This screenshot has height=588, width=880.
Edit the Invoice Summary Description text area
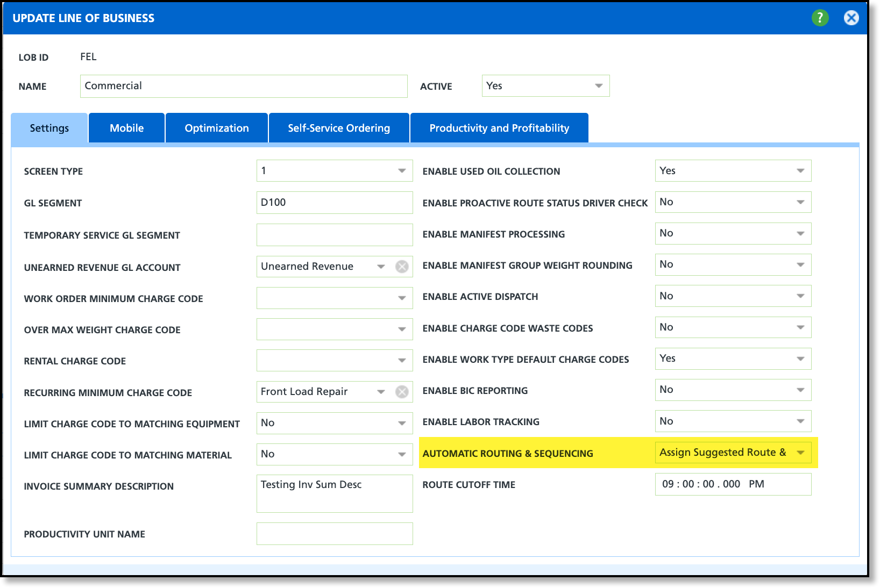coord(335,493)
